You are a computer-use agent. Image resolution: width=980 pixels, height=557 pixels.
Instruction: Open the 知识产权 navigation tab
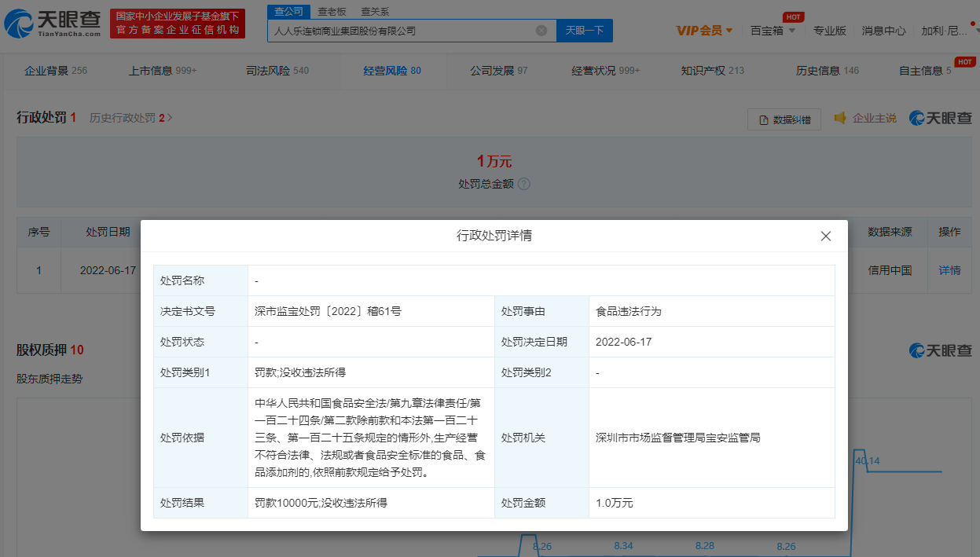[712, 71]
